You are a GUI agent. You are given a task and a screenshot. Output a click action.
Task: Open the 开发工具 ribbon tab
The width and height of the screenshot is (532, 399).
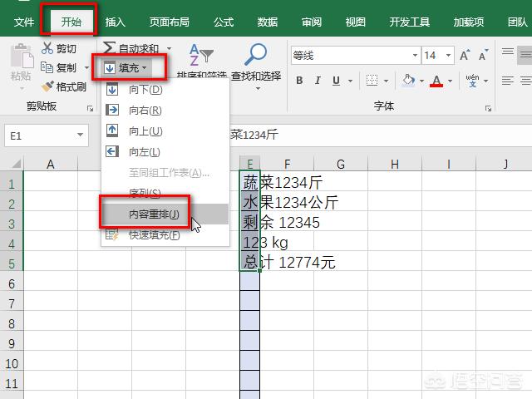pos(409,22)
